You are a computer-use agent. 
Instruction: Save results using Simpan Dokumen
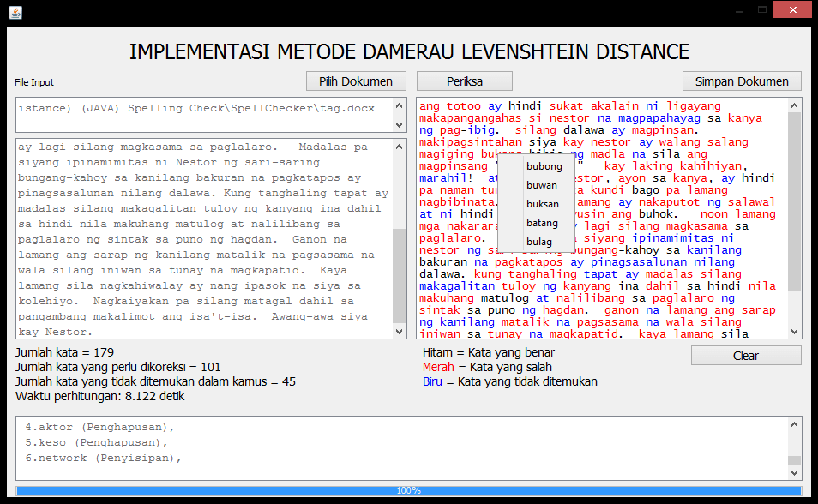pos(742,81)
